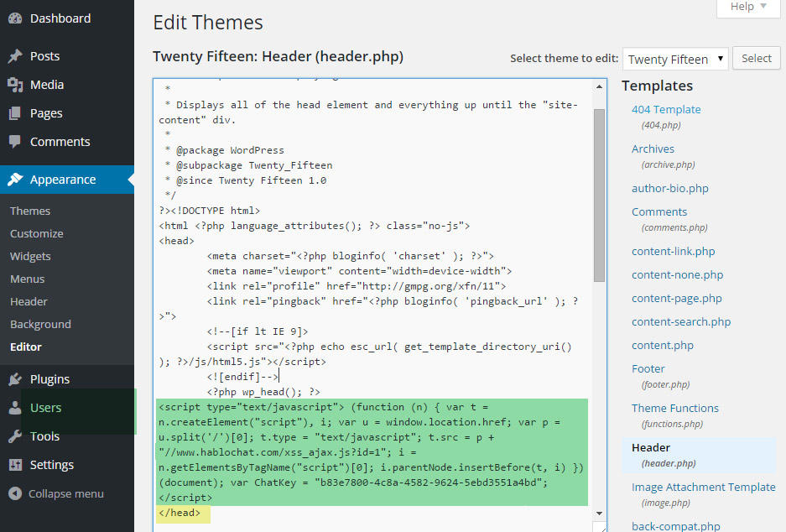This screenshot has height=532, width=786.
Task: Select the Appearance menu item
Action: coord(67,180)
